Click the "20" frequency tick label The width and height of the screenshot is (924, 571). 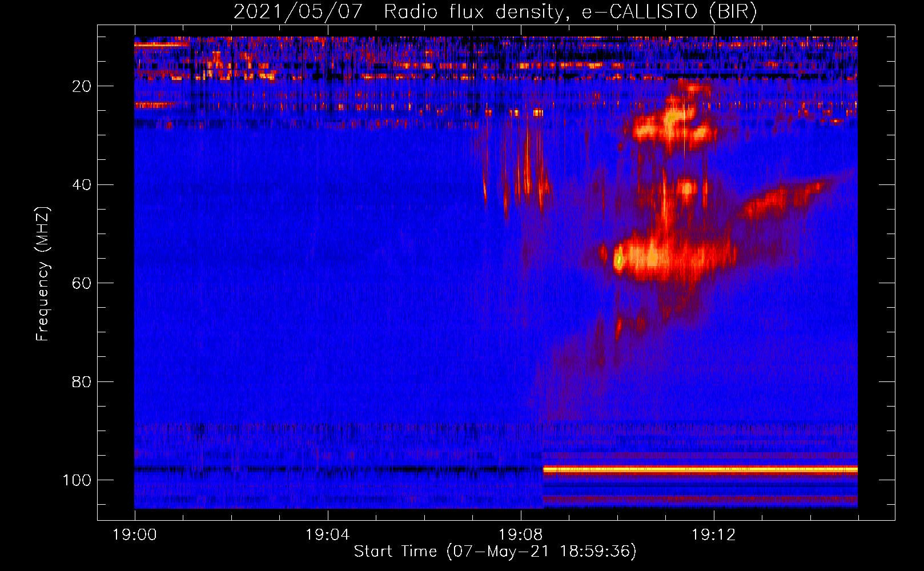point(82,86)
